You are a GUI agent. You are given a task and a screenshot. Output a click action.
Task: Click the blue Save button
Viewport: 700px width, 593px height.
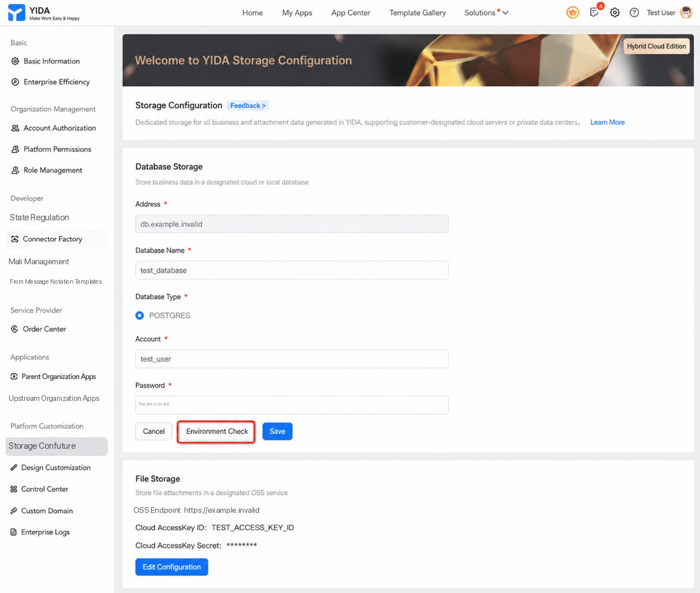click(278, 431)
